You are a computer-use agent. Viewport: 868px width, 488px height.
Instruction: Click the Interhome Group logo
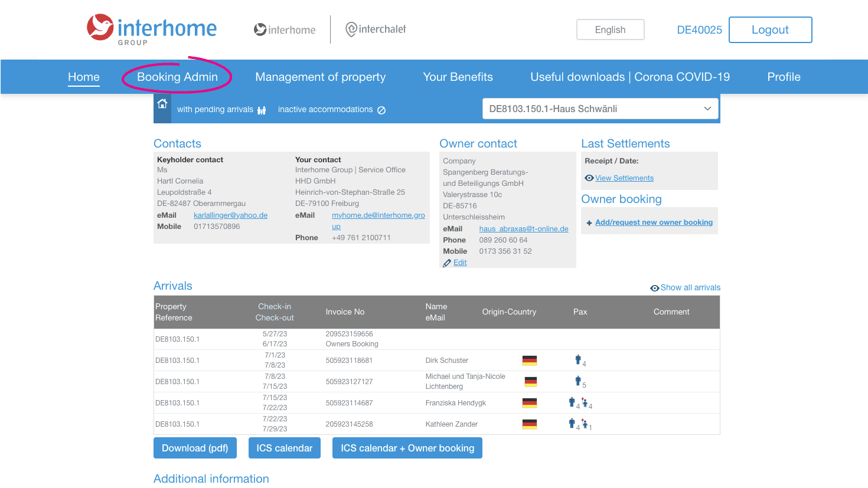[152, 30]
